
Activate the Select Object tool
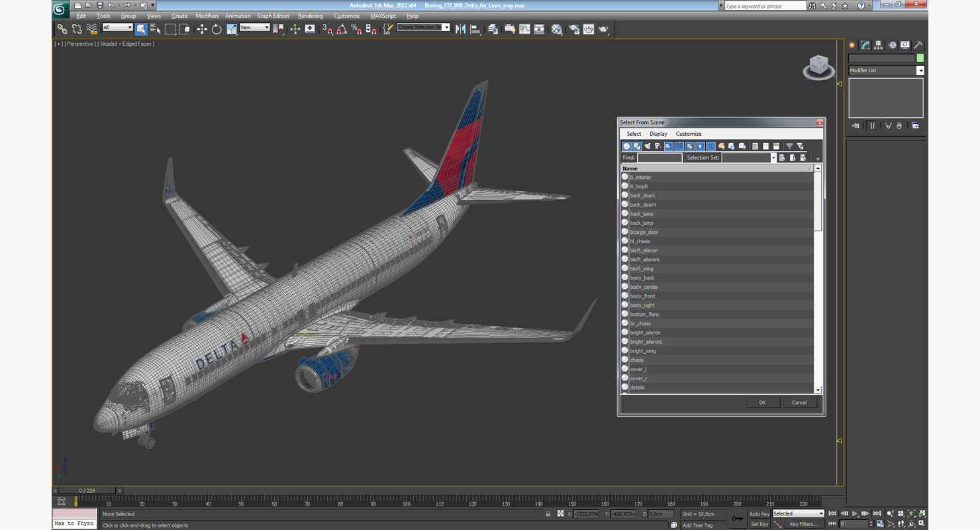(141, 28)
